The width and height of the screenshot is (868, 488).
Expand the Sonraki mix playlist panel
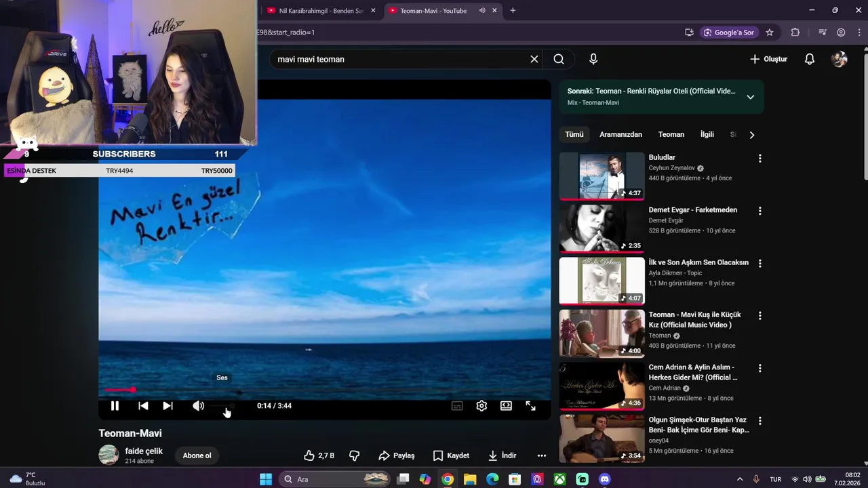[750, 97]
